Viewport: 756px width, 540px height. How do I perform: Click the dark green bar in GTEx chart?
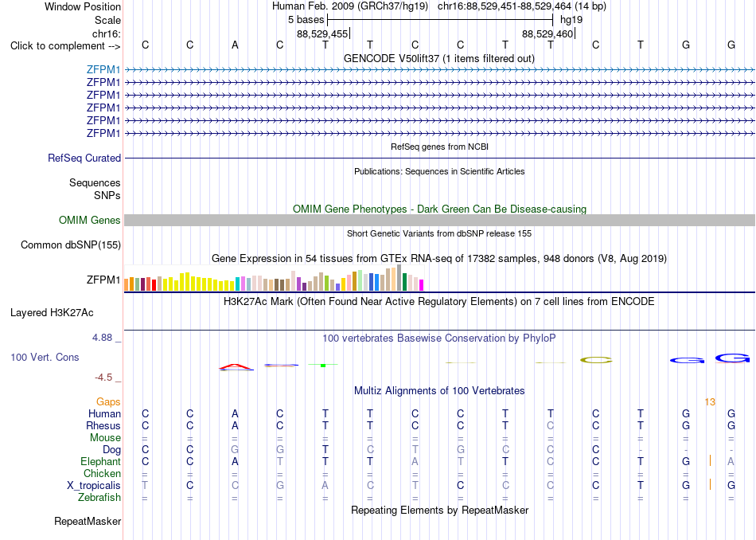(x=404, y=282)
